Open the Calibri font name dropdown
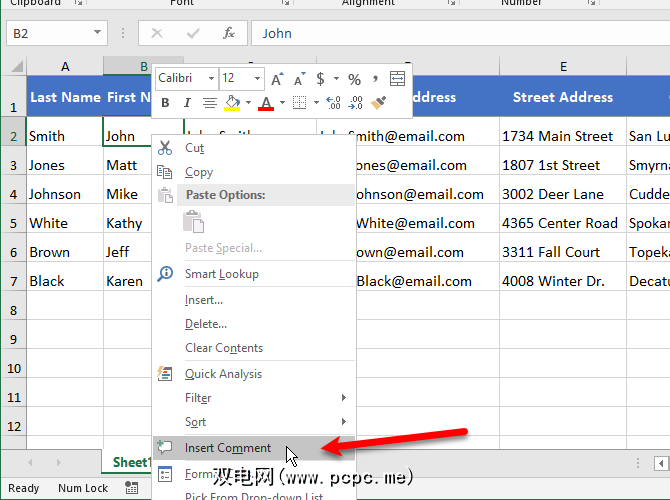The width and height of the screenshot is (670, 500). (x=211, y=79)
